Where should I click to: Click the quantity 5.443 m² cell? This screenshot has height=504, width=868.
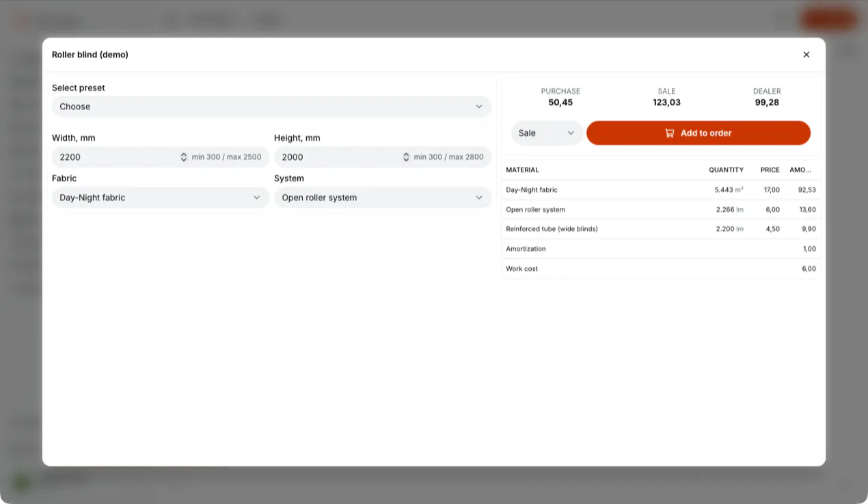click(729, 190)
